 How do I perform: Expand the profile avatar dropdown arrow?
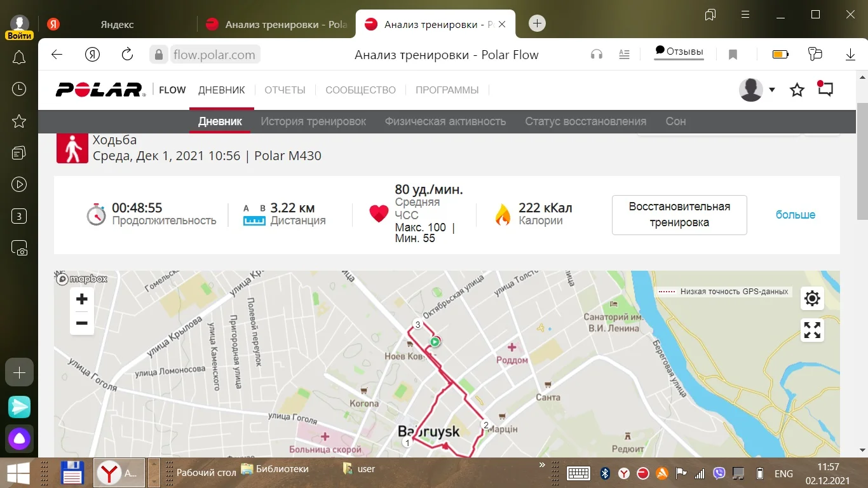pyautogui.click(x=772, y=90)
